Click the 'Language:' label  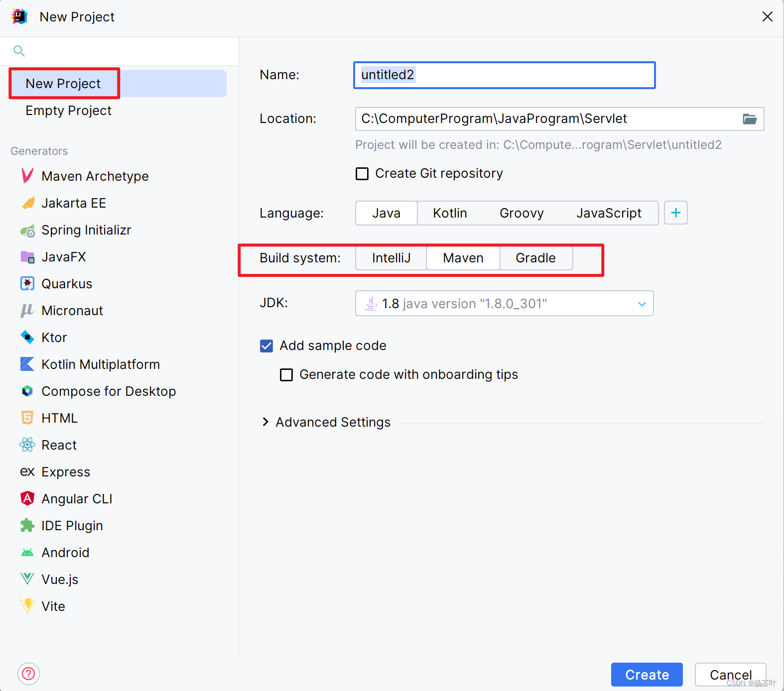click(x=291, y=213)
